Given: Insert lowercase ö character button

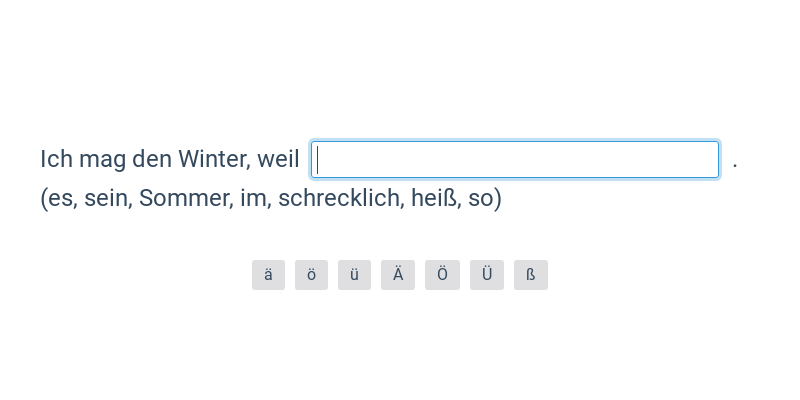Looking at the screenshot, I should 311,275.
